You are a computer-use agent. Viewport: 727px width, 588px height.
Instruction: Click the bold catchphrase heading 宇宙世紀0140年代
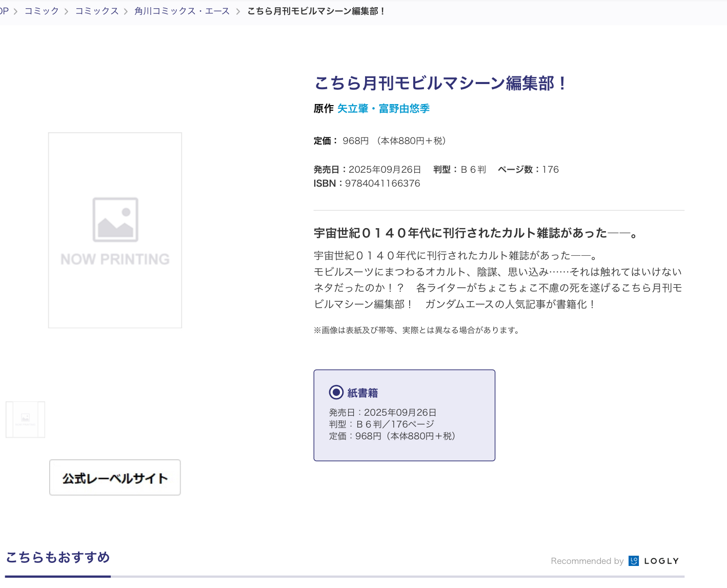tap(476, 233)
